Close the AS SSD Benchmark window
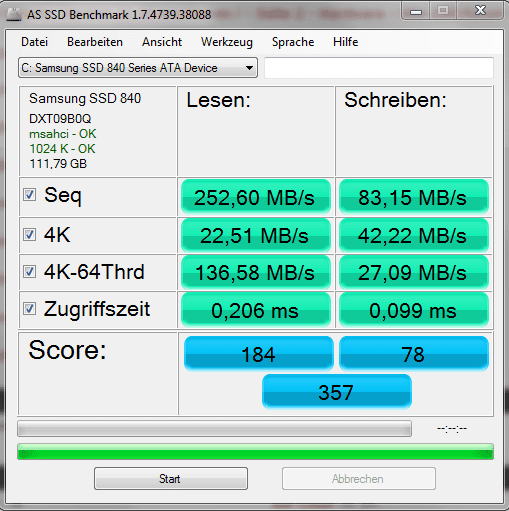This screenshot has height=511, width=509. click(x=480, y=11)
